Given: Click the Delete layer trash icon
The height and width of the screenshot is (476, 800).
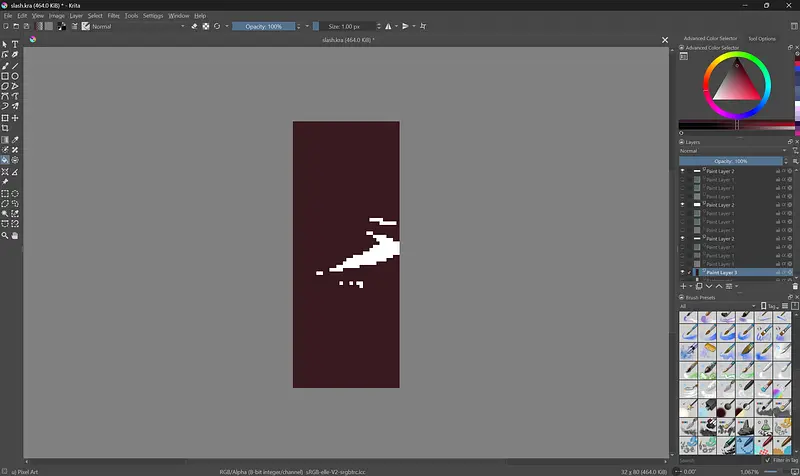Looking at the screenshot, I should tap(795, 286).
